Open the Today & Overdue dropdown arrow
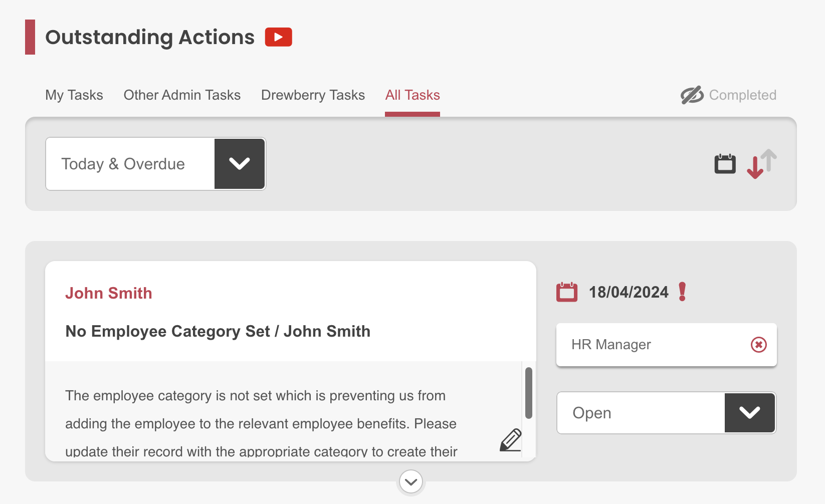The width and height of the screenshot is (825, 504). (x=240, y=164)
